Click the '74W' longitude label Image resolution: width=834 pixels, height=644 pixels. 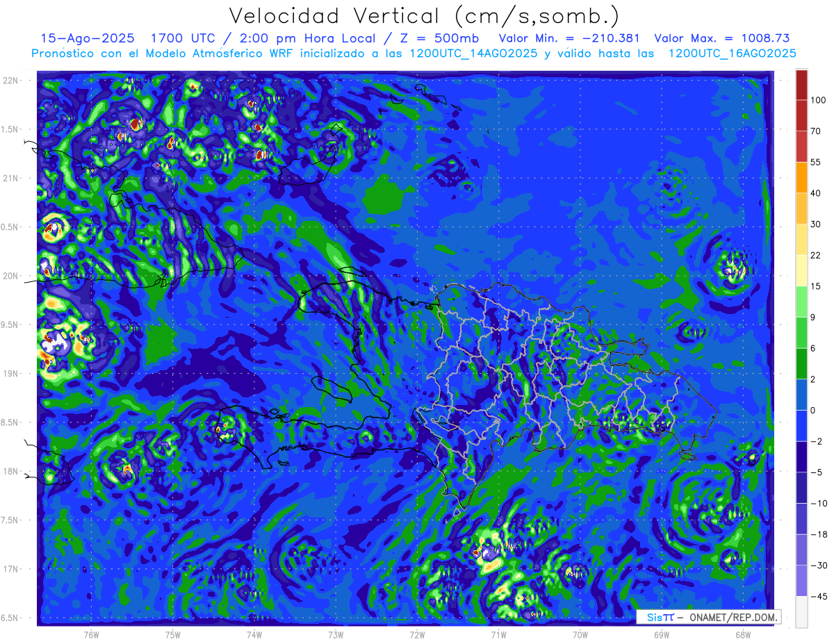254,634
